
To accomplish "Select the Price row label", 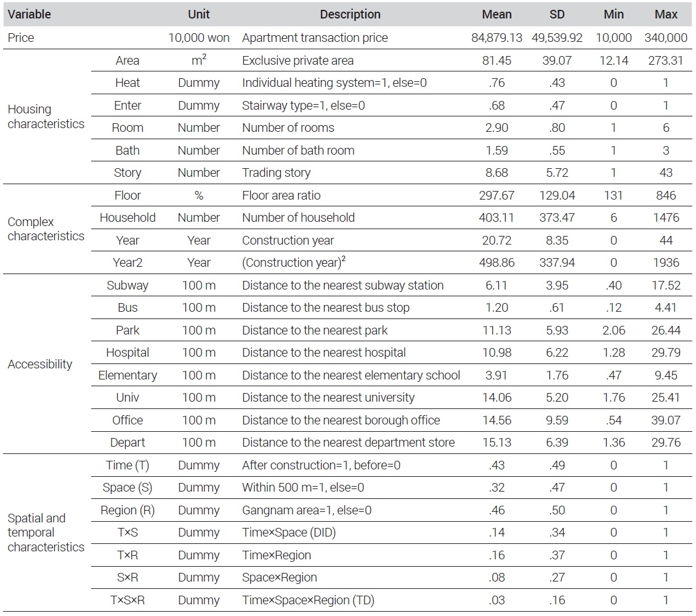I will tap(21, 38).
